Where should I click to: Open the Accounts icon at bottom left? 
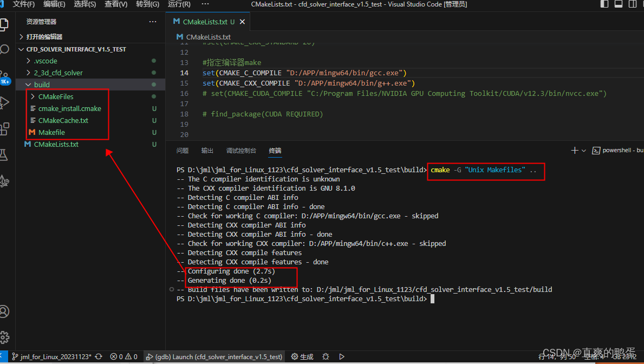click(x=5, y=311)
